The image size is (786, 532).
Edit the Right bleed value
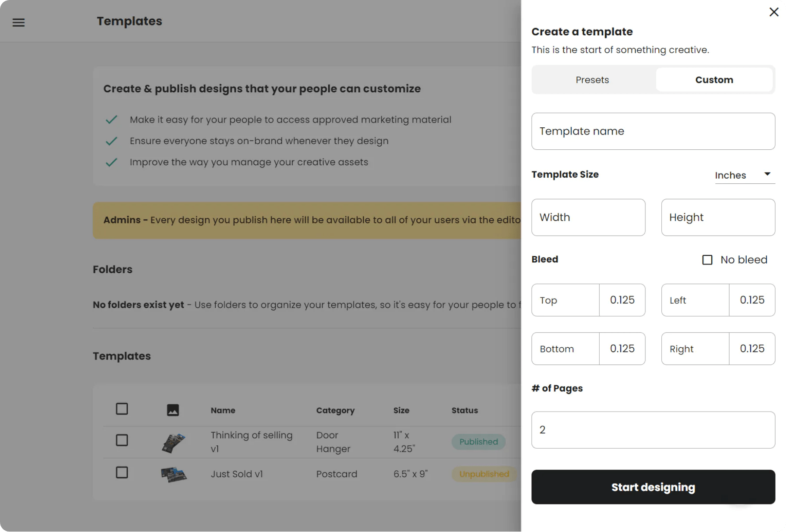point(752,349)
